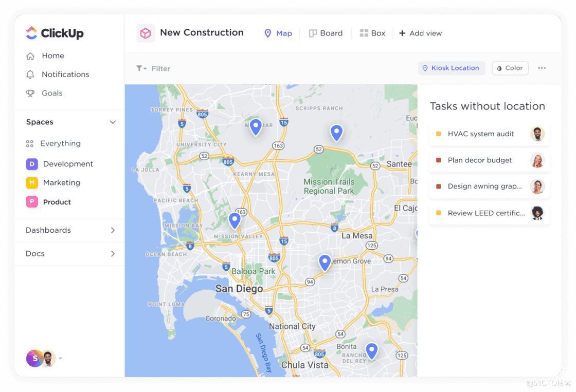
Task: Open the Goals trophy icon
Action: tap(30, 93)
